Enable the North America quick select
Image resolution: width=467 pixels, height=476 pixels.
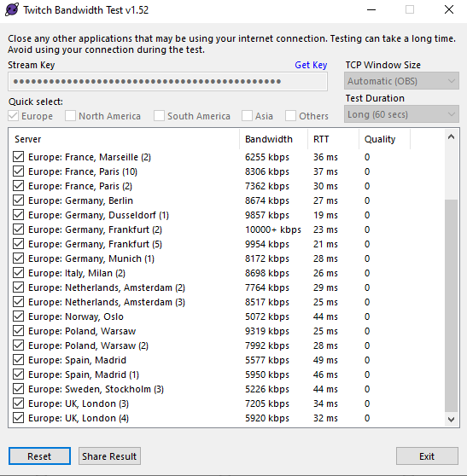tap(70, 116)
